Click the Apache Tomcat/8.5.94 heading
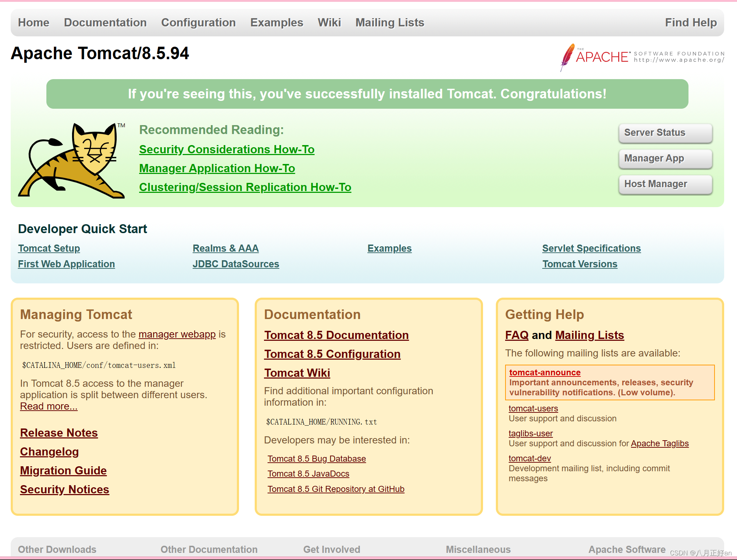This screenshot has height=560, width=737. click(x=100, y=53)
